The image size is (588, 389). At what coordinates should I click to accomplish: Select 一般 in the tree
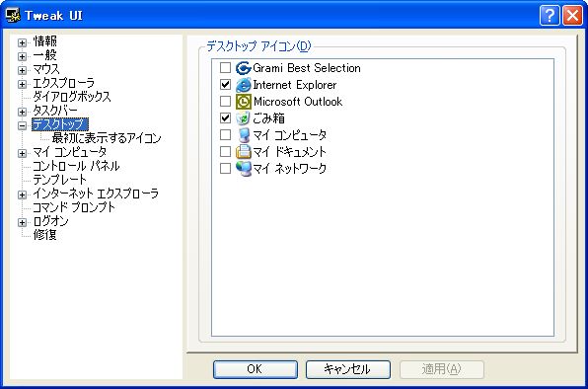(x=44, y=55)
